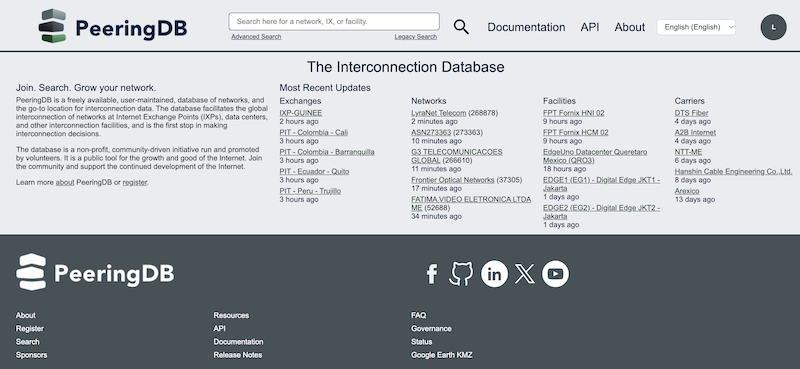Open Arexico carrier

687,191
